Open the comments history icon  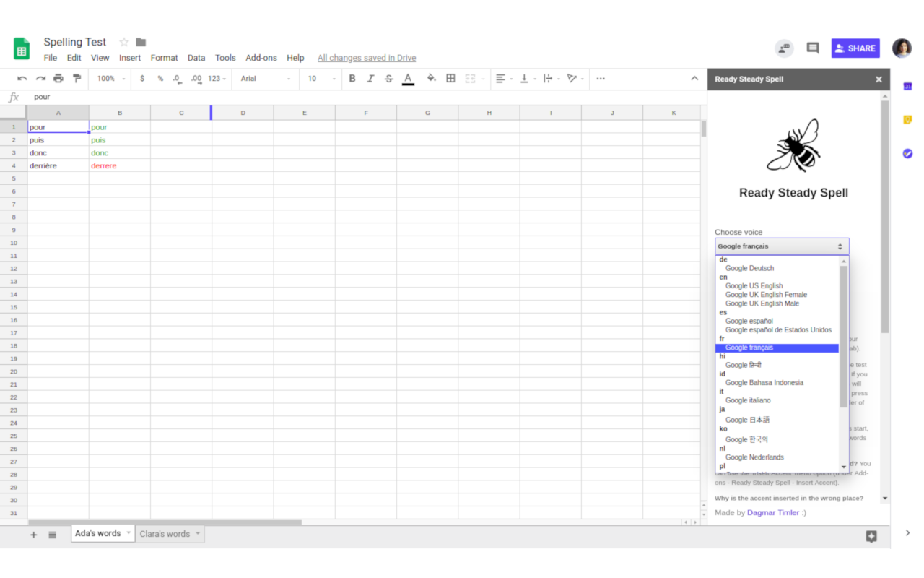[x=813, y=48]
